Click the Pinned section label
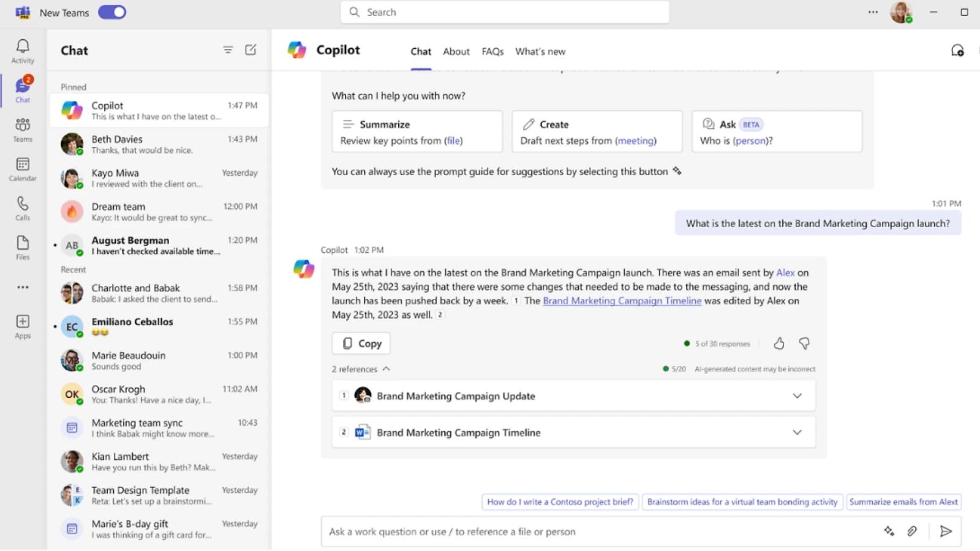Viewport: 980px width, 551px height. [73, 87]
